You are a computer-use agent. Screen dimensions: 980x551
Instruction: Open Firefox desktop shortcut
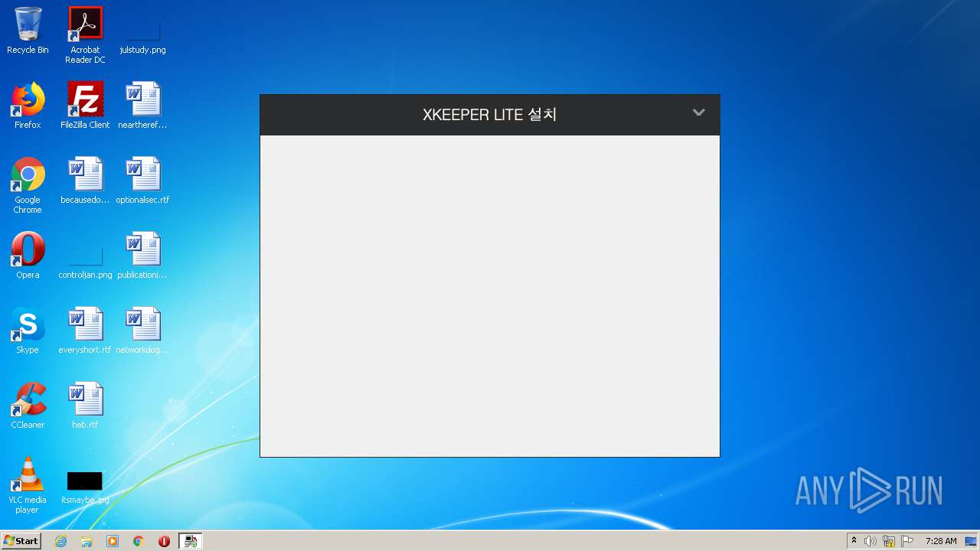coord(28,106)
